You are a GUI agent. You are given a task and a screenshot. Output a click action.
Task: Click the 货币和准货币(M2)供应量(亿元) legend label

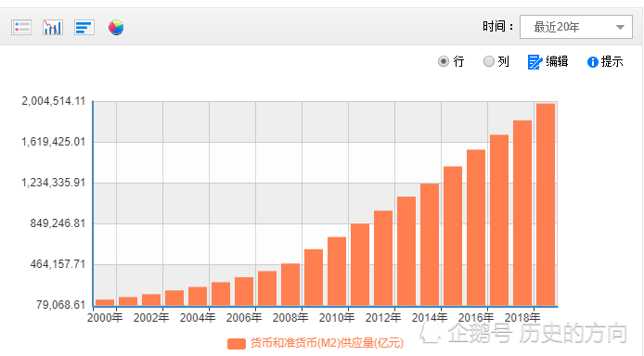[327, 343]
